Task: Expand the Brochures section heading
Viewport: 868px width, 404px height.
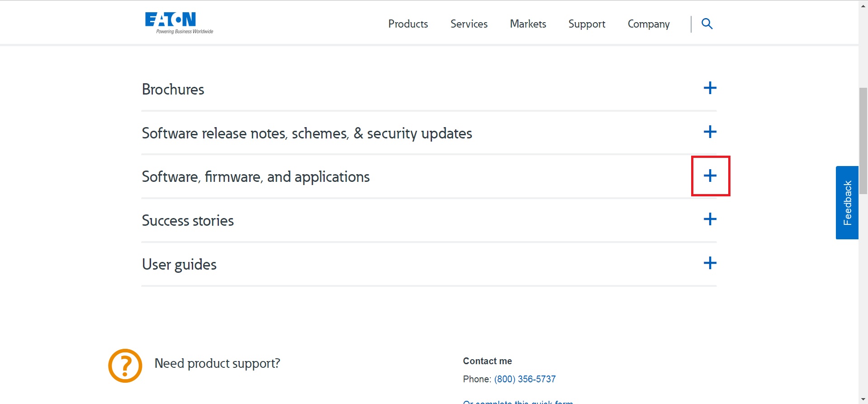Action: [173, 90]
